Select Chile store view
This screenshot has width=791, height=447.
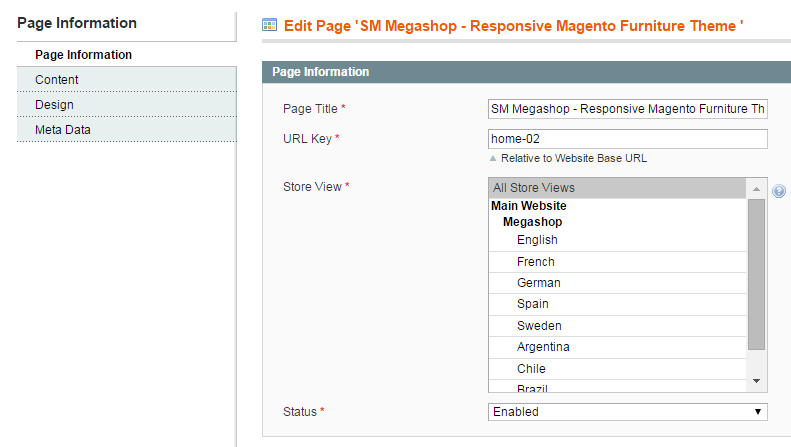click(617, 369)
